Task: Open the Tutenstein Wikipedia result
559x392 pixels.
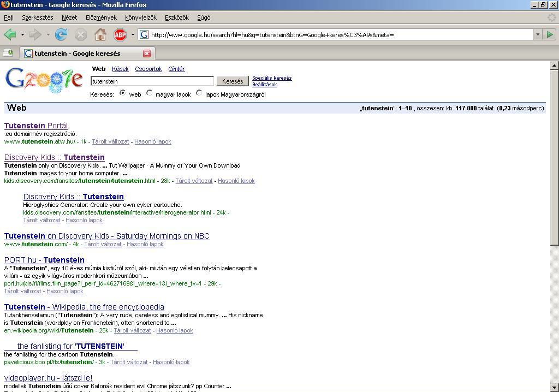Action: pyautogui.click(x=84, y=307)
